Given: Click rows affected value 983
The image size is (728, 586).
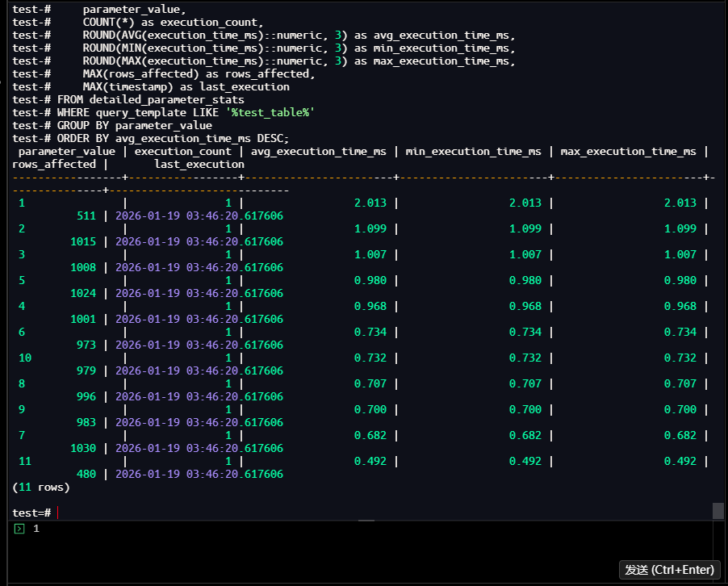Looking at the screenshot, I should (x=86, y=423).
